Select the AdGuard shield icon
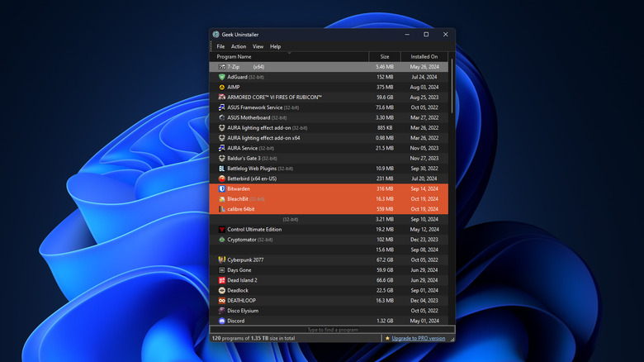This screenshot has height=362, width=644. (x=222, y=77)
